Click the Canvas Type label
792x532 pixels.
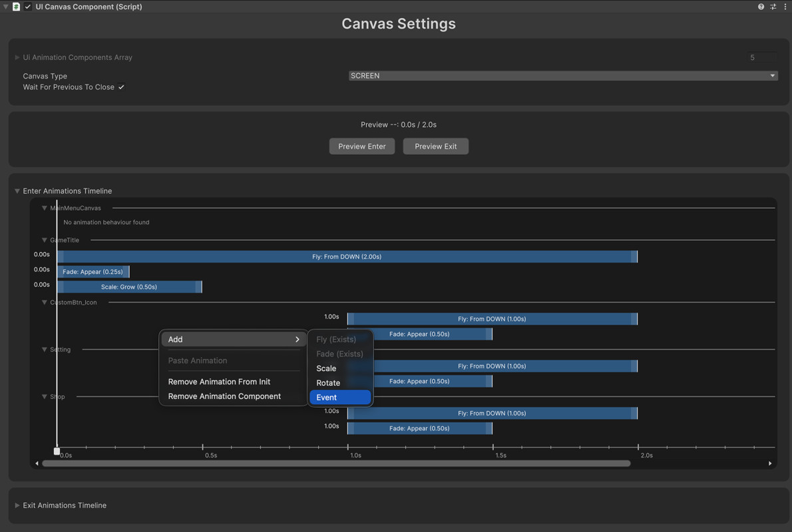click(x=45, y=76)
